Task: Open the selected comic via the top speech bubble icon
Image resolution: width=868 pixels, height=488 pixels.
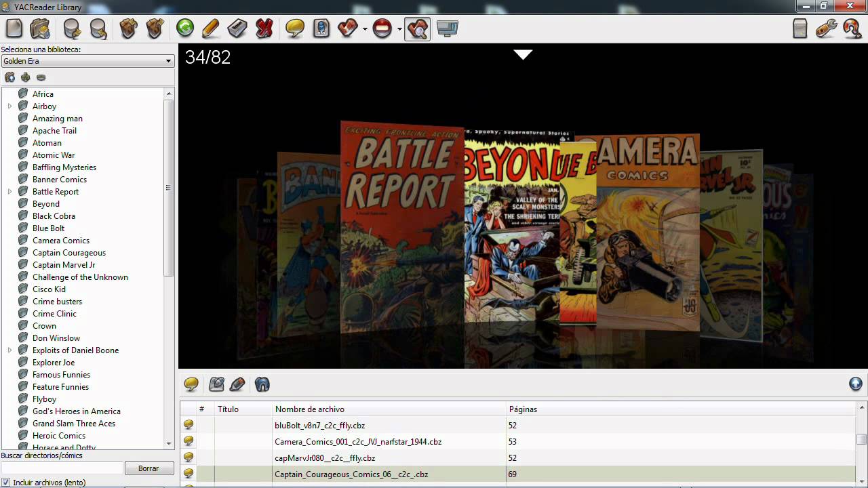Action: tap(294, 28)
